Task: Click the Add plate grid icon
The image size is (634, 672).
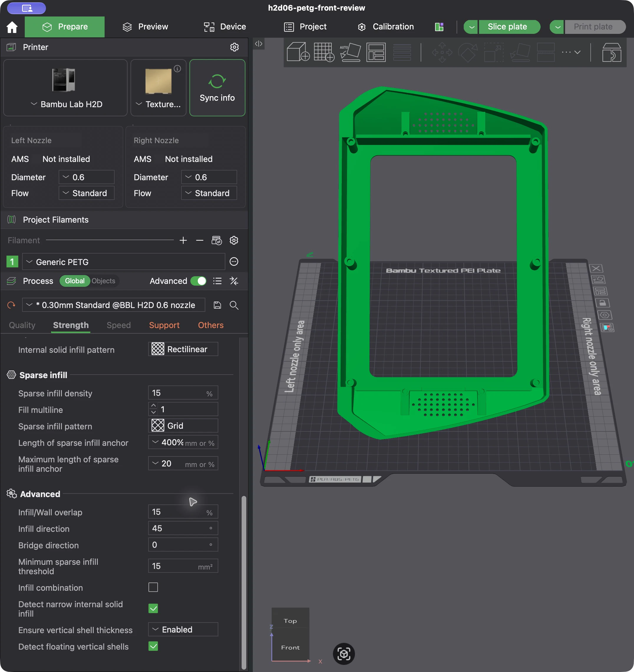Action: (x=324, y=52)
